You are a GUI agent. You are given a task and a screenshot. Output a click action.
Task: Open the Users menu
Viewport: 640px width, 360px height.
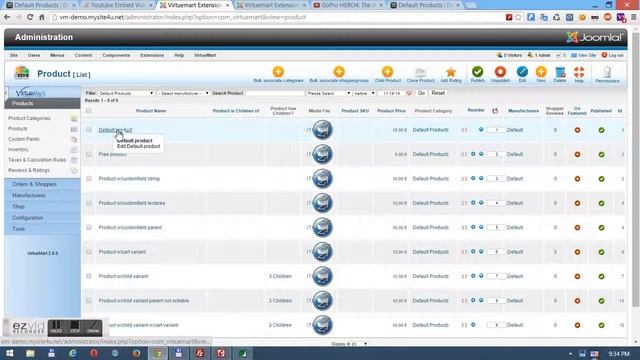click(x=34, y=55)
